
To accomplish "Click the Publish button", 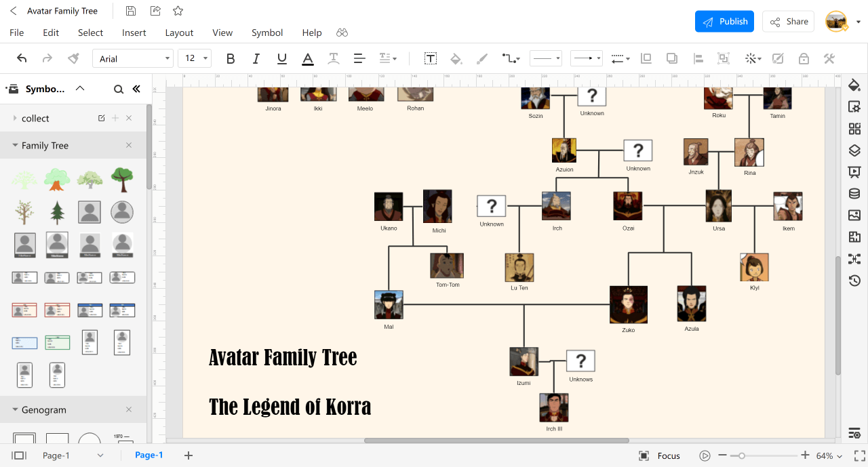I will pyautogui.click(x=724, y=21).
